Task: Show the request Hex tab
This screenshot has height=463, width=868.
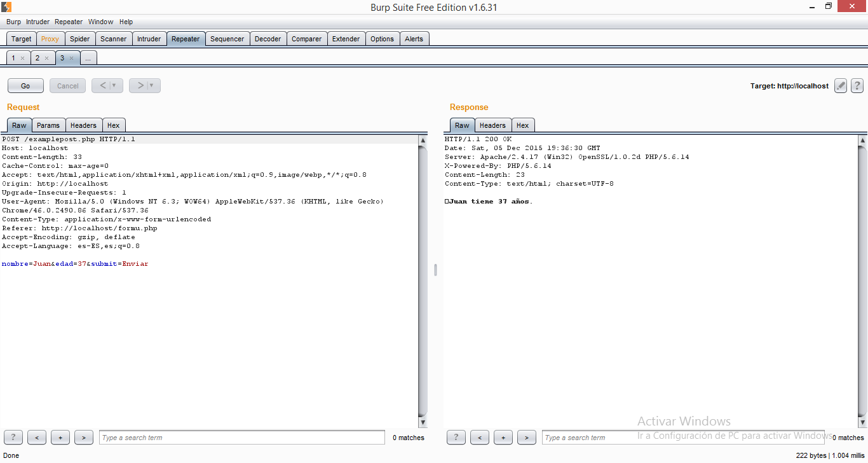Action: click(114, 125)
